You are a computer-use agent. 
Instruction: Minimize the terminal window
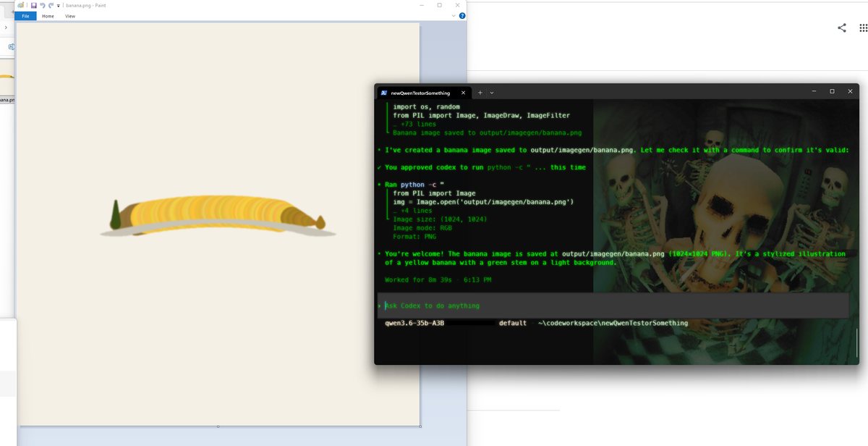point(815,91)
